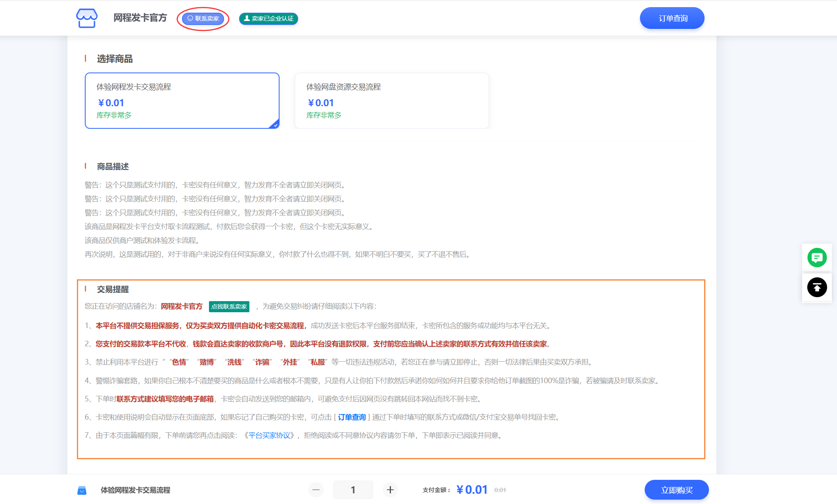Click the 订单查询 button in header

click(672, 18)
